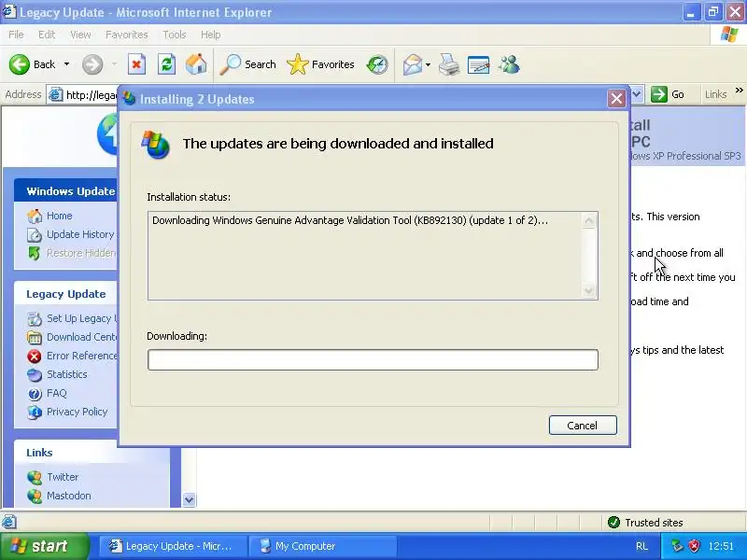Viewport: 747px width, 560px height.
Task: Click the Update History sidebar icon
Action: 35,235
